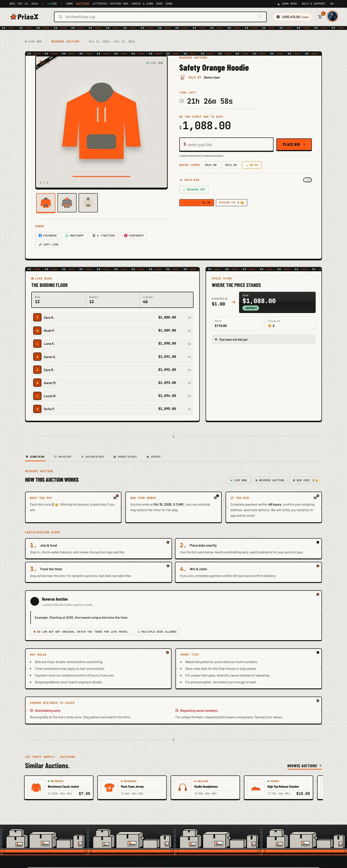This screenshot has width=347, height=868.
Task: Select the $0.01 quick lower option
Action: pyautogui.click(x=252, y=165)
